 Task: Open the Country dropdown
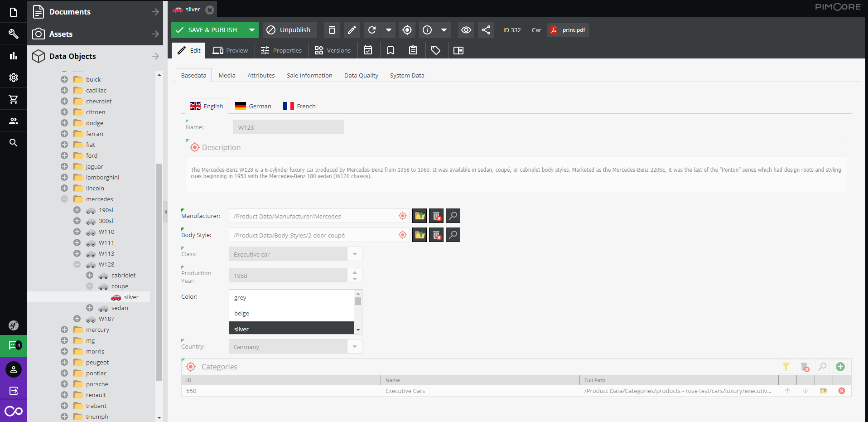355,347
